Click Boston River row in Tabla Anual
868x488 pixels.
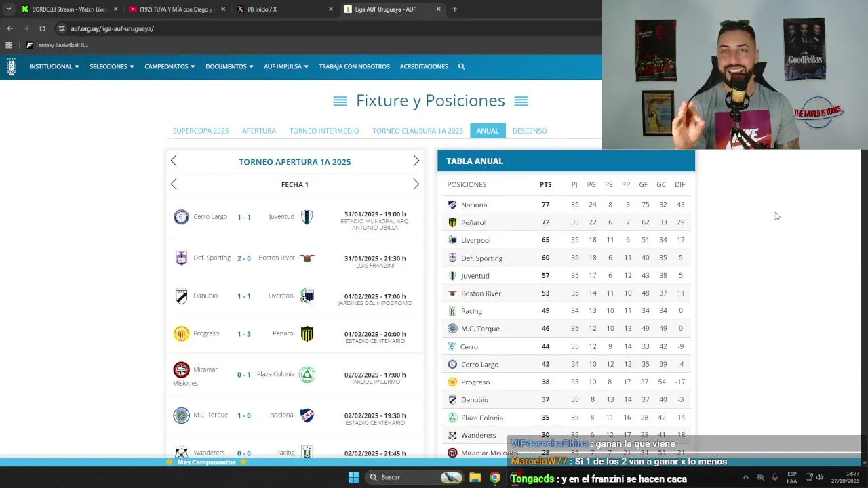pos(566,293)
